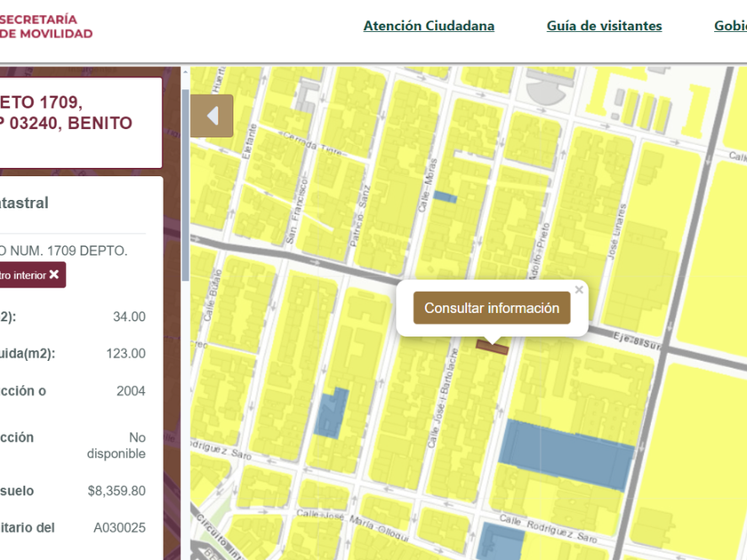Remove the interior filter tag
Viewport: 747px width, 560px height.
(54, 275)
